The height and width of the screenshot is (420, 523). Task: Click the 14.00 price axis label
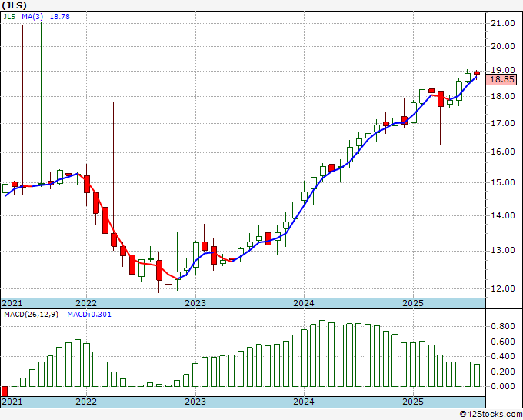click(x=503, y=215)
